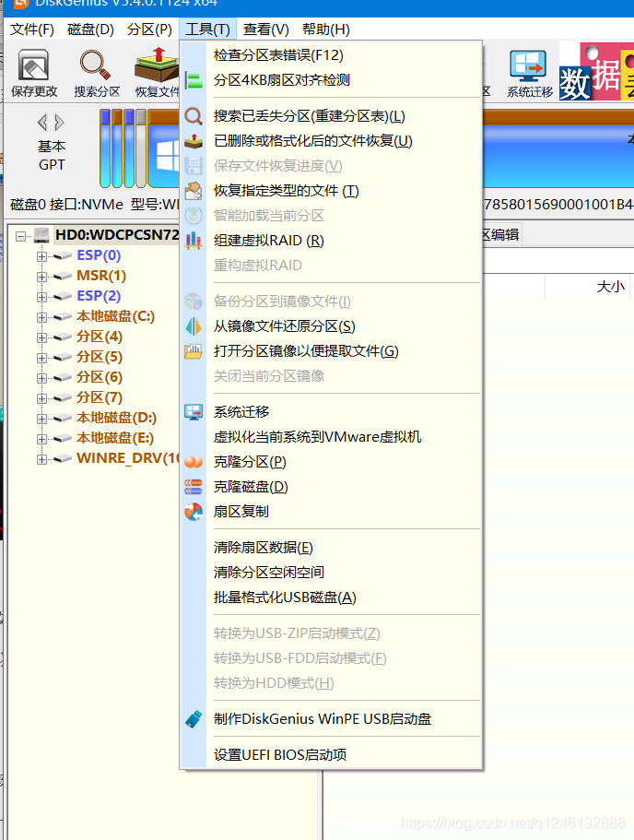The height and width of the screenshot is (840, 634).
Task: Click the 扇区复制 pie icon
Action: 194,512
